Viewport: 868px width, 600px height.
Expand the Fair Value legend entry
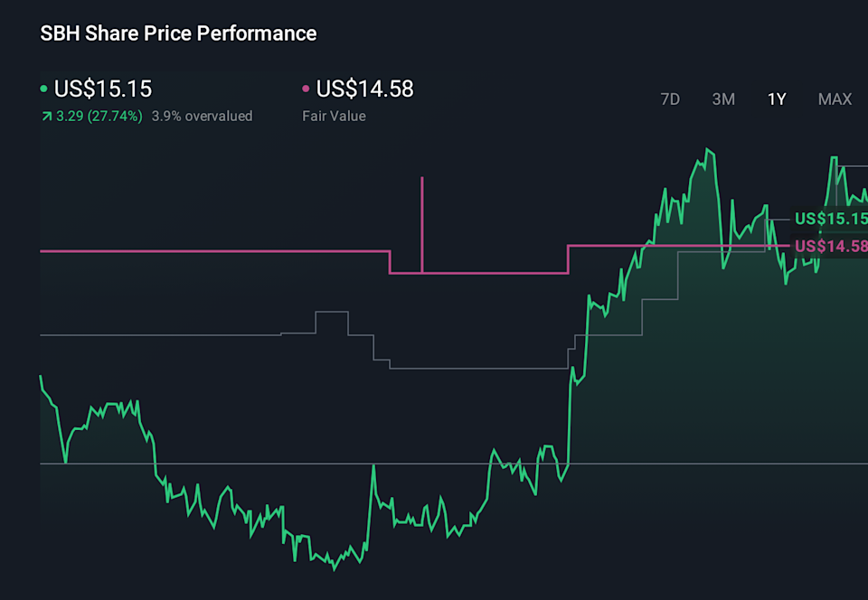pos(333,116)
